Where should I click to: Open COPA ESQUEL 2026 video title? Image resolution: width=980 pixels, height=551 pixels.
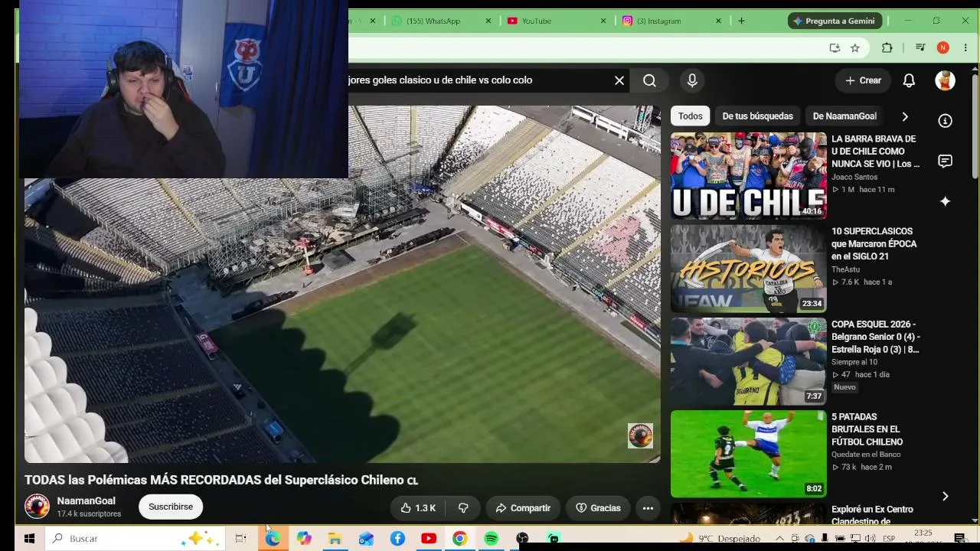(876, 337)
